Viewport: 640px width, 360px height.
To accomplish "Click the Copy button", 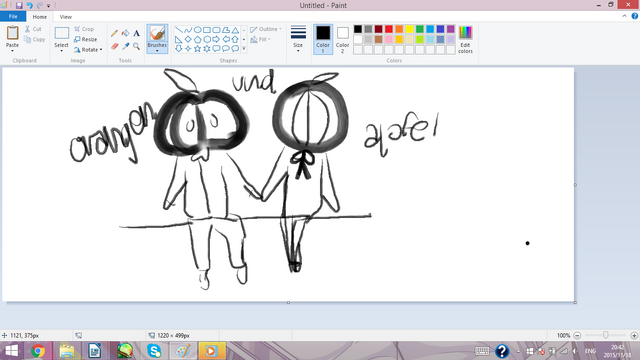I will pyautogui.click(x=35, y=40).
